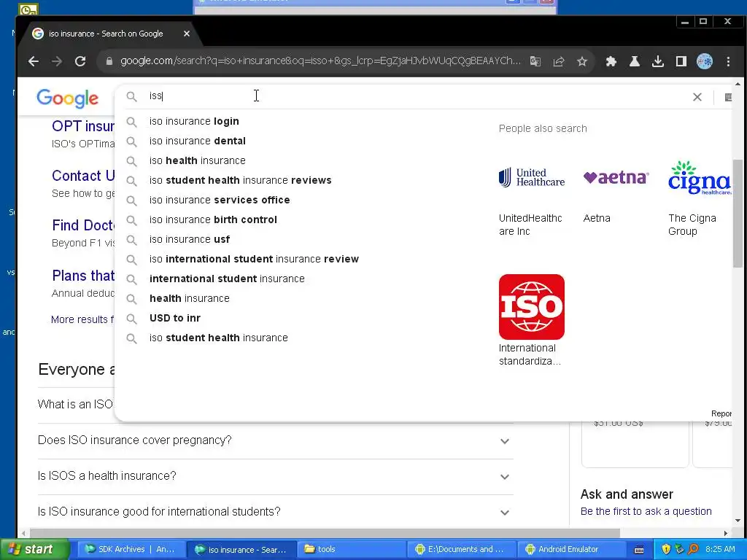
Task: Open the profile avatar icon
Action: click(704, 61)
